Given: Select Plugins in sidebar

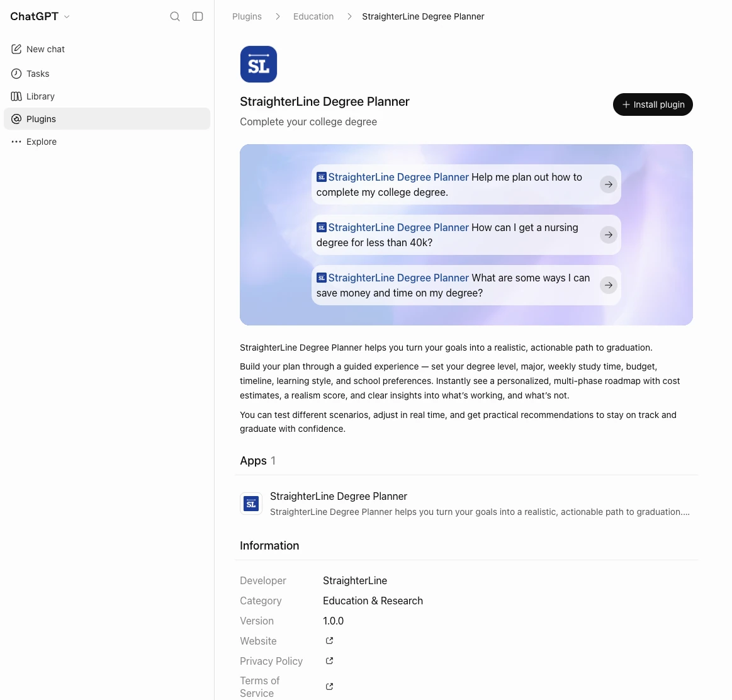Looking at the screenshot, I should tap(107, 119).
